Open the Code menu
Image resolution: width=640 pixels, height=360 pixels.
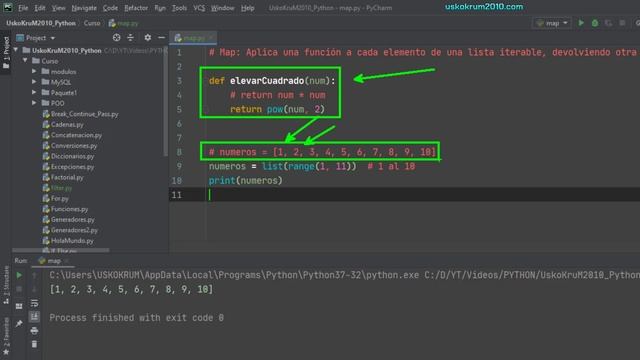tap(110, 8)
